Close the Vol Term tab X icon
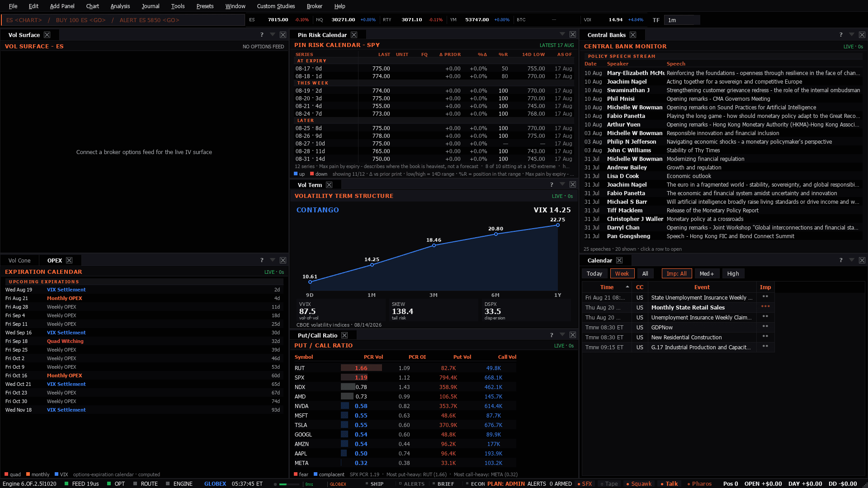The image size is (868, 488). (329, 185)
